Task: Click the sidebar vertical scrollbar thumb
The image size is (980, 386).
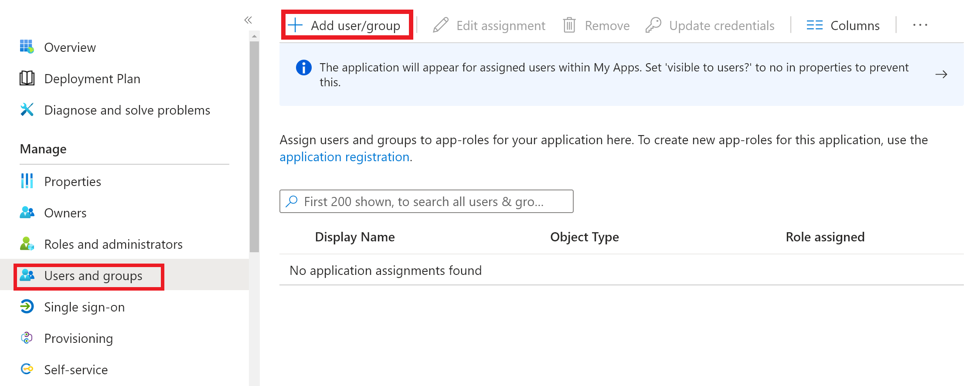Action: [x=254, y=147]
